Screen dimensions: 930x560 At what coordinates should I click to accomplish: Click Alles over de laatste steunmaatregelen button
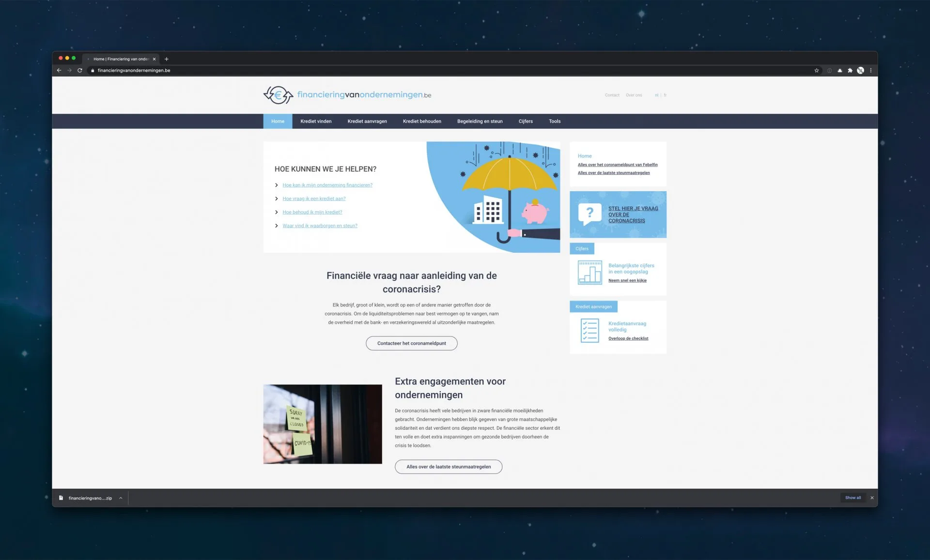(449, 467)
